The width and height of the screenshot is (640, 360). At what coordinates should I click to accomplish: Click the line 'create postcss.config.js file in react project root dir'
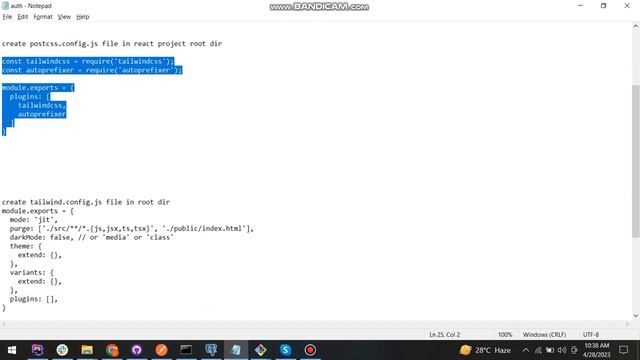tap(112, 44)
